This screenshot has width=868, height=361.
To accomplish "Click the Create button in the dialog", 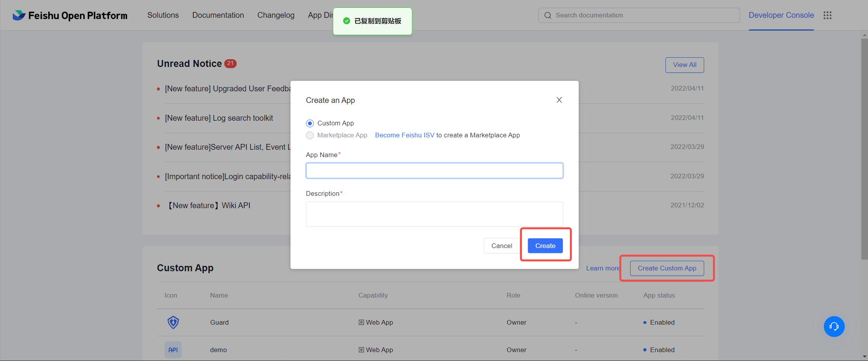I will [545, 245].
